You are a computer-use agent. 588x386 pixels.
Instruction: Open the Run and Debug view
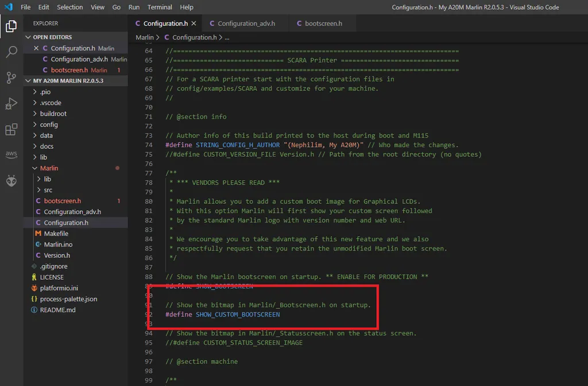pos(11,103)
